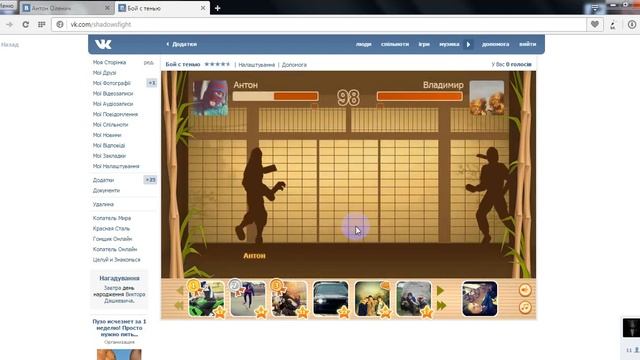The height and width of the screenshot is (360, 640).
Task: Click browser reload button
Action: [x=25, y=24]
